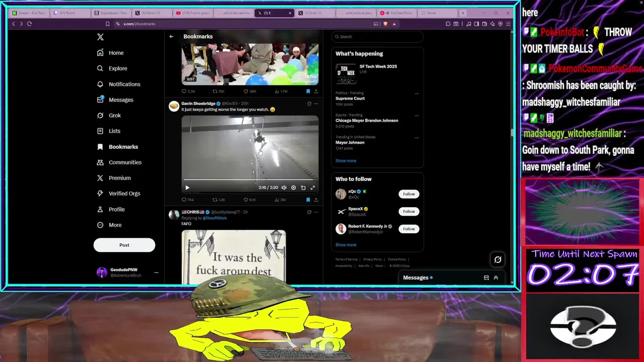Viewport: 644px width, 362px height.
Task: Open more options for Supreme Court trend
Action: [x=417, y=94]
